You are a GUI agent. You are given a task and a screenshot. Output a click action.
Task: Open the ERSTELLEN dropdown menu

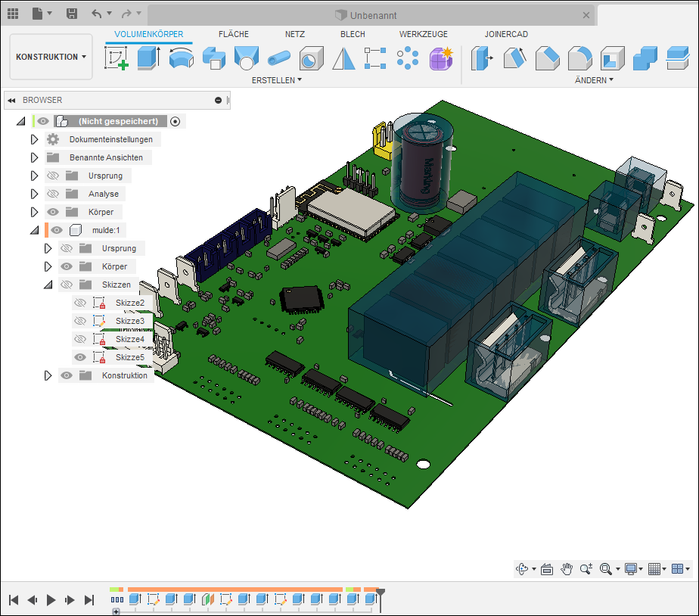pyautogui.click(x=277, y=79)
